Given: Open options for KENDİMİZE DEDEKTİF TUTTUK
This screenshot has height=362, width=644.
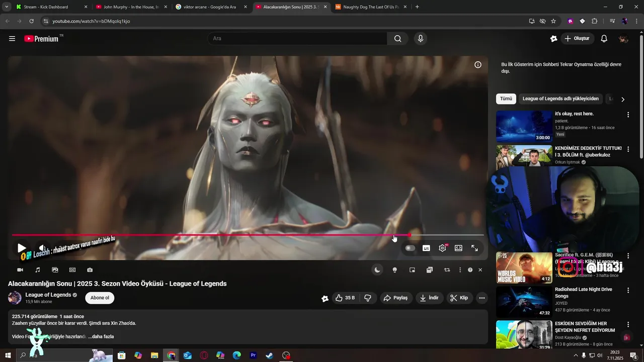Looking at the screenshot, I should point(628,149).
